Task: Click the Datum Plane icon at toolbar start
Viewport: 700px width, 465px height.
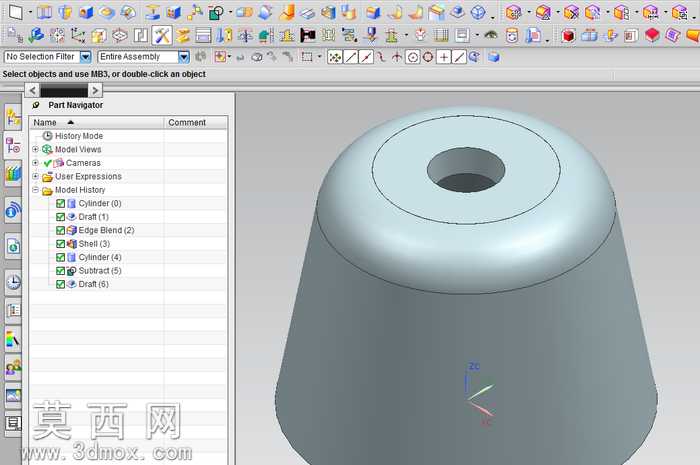Action: click(16, 12)
